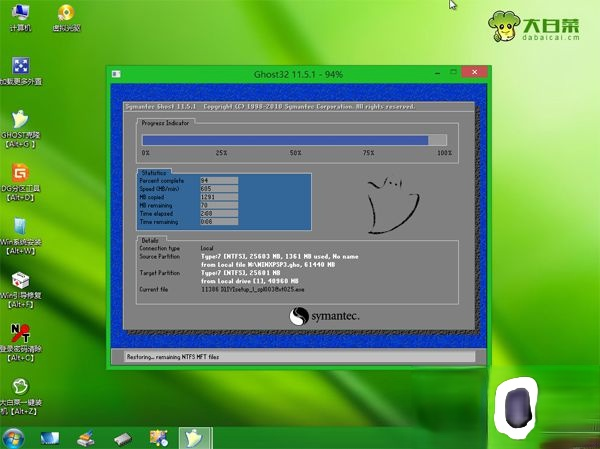Click the Speed (MB/min) value field
The width and height of the screenshot is (600, 449).
219,189
